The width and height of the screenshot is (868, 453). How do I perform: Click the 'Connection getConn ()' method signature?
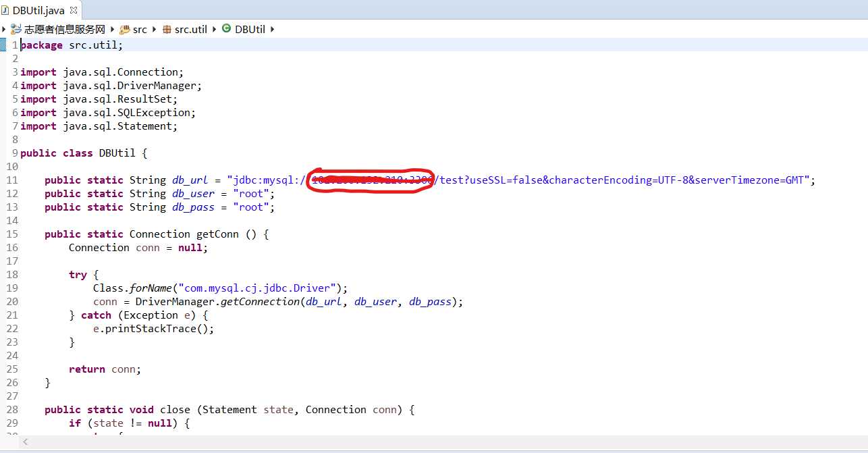157,234
